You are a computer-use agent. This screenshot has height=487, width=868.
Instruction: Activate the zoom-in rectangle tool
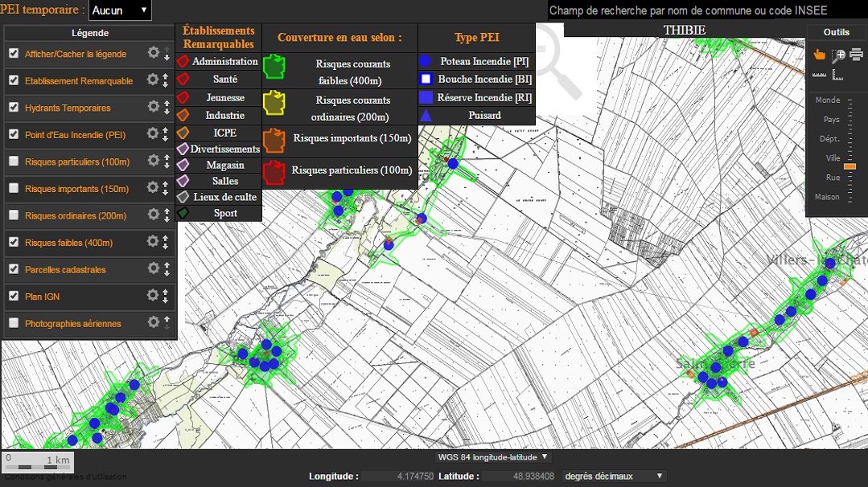click(838, 55)
